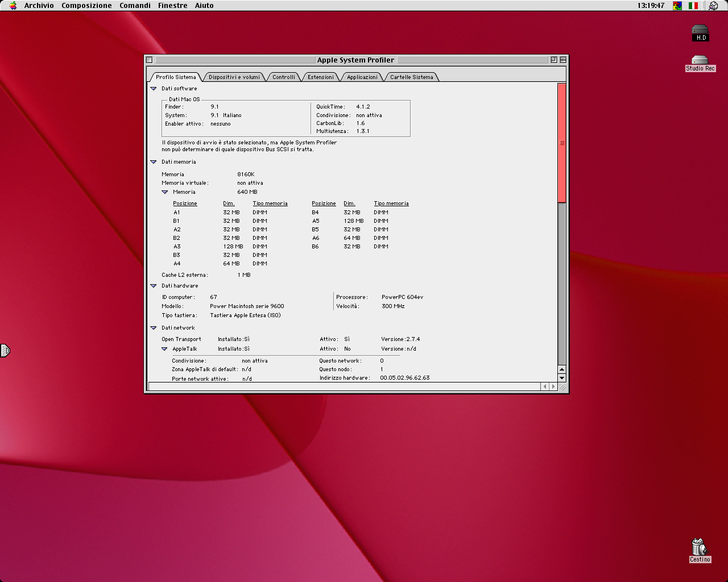Click the first Tipo memoria column header
This screenshot has width=728, height=582.
coord(270,203)
